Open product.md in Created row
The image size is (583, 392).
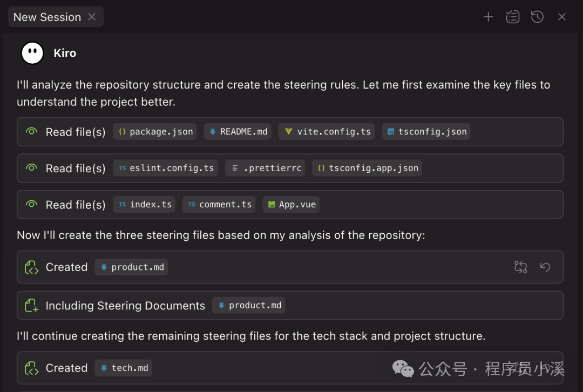pyautogui.click(x=131, y=267)
